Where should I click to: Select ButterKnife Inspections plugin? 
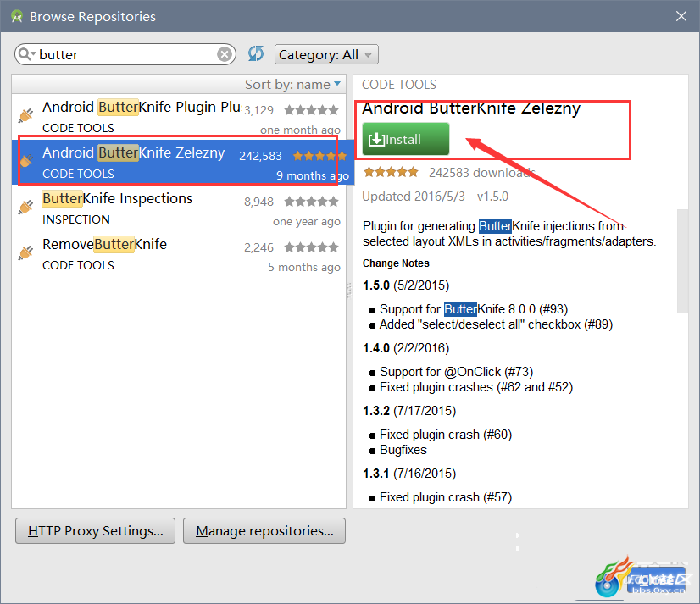coord(179,208)
